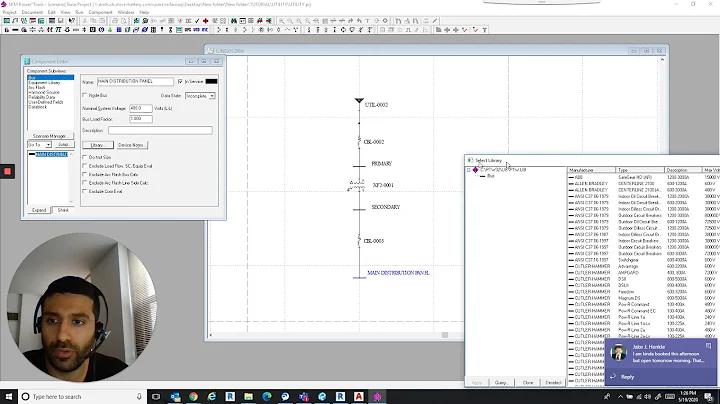Open Scenario Manager button

(50, 136)
